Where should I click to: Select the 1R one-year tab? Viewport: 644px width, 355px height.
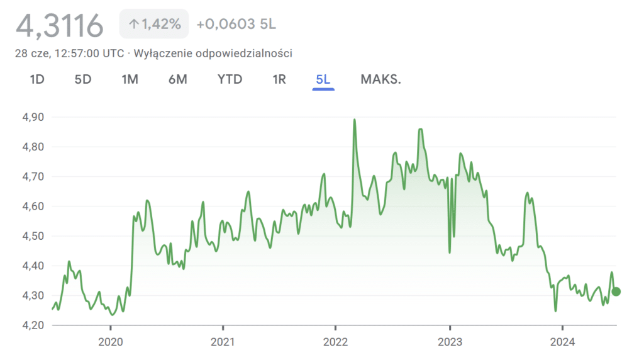click(279, 79)
